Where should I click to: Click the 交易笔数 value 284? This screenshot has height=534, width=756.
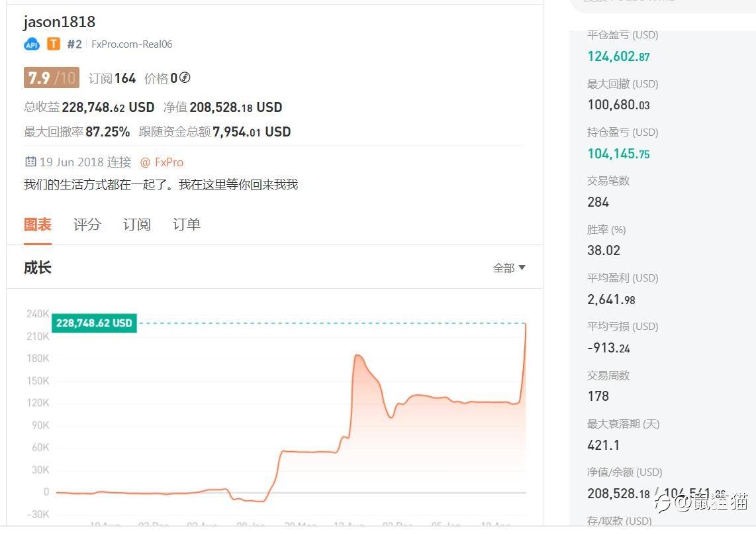pyautogui.click(x=598, y=202)
